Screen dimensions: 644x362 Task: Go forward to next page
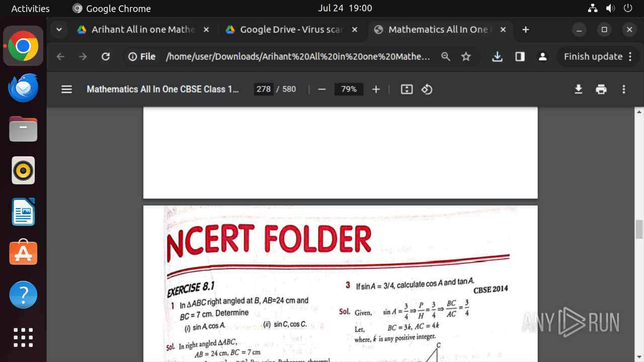tap(83, 57)
